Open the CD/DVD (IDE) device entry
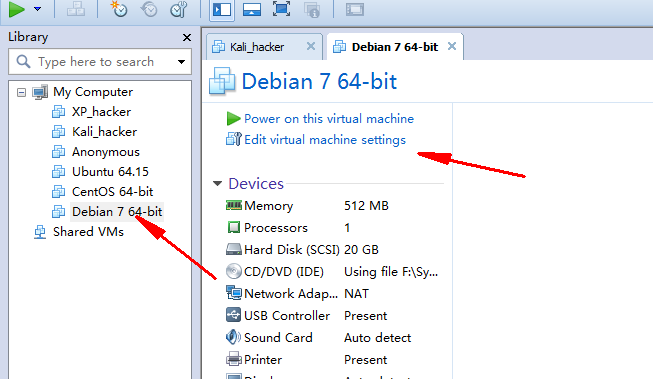The image size is (653, 379). tap(284, 272)
